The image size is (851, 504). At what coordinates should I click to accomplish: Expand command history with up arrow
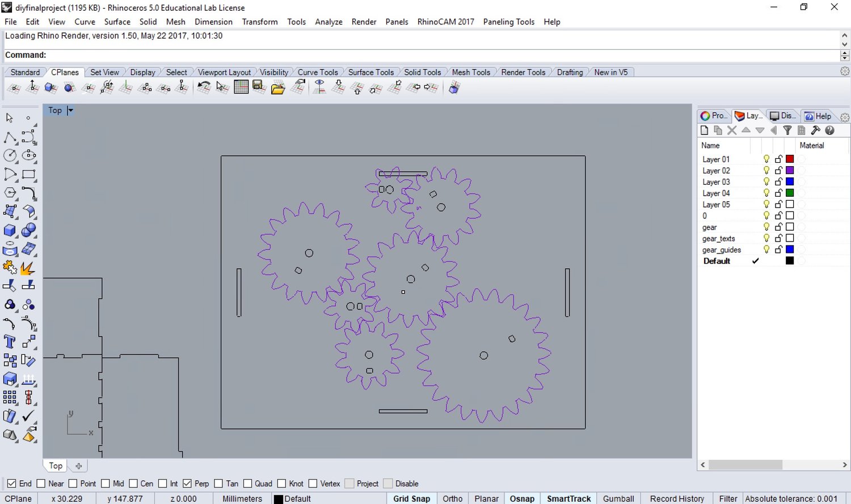[845, 35]
